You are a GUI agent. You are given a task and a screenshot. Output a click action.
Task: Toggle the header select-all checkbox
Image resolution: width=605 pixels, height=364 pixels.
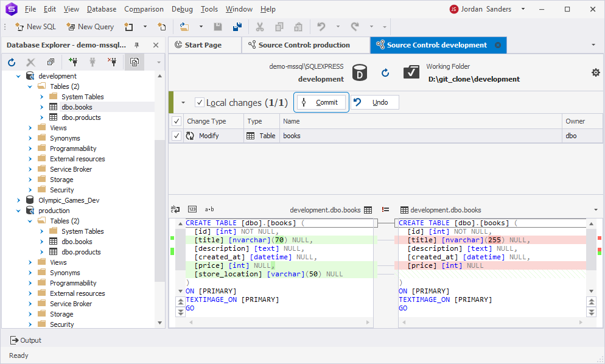point(177,121)
